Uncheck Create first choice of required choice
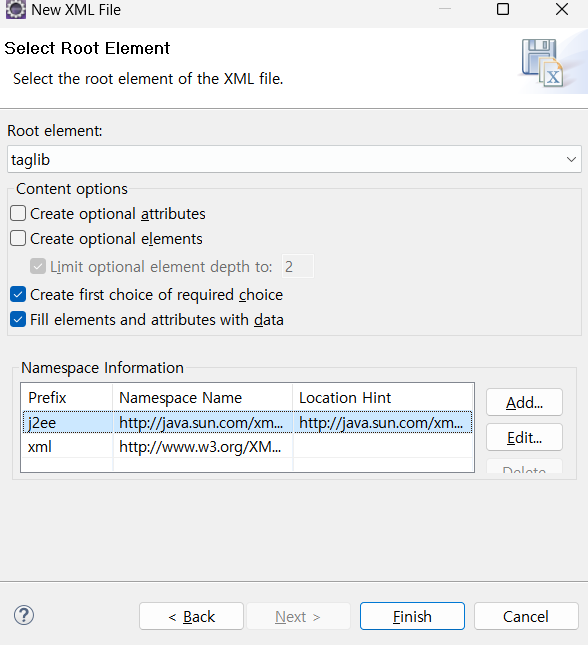Viewport: 588px width, 645px height. [18, 295]
